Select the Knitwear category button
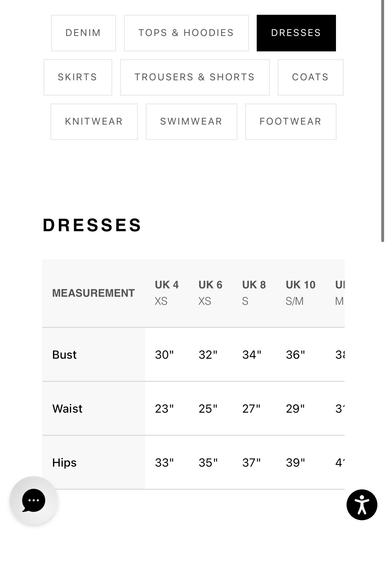 [94, 122]
